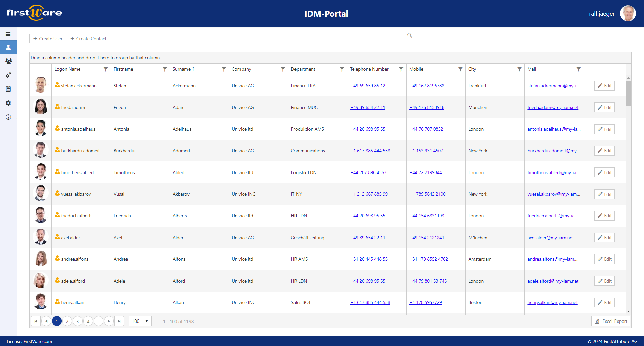644x346 pixels.
Task: Click the Excel-Export button
Action: pos(610,321)
